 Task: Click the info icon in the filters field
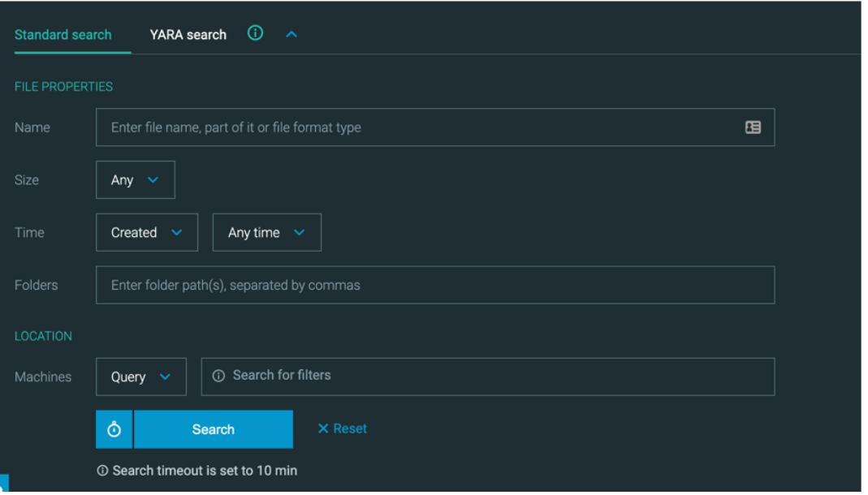(218, 376)
